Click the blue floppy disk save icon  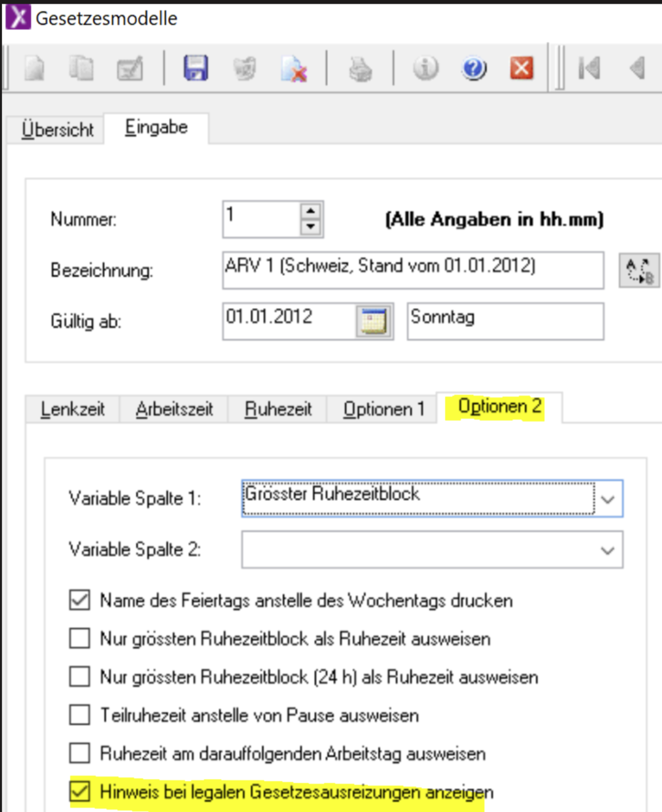[x=196, y=68]
